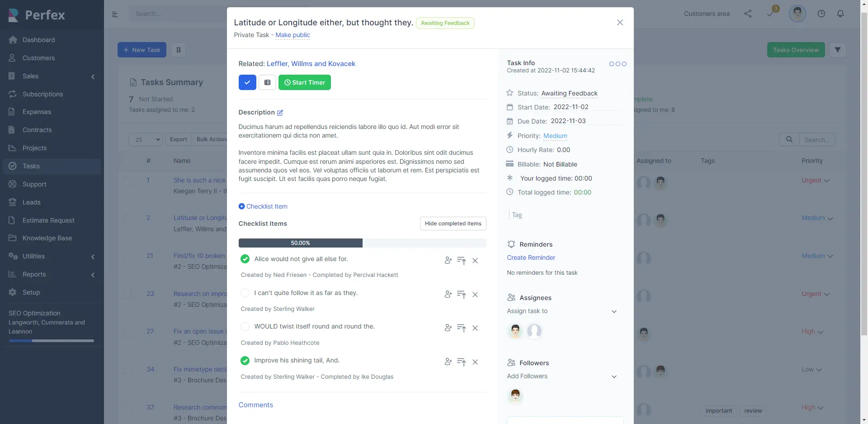Check the 'I can't quite follow it' checklist item

[245, 293]
